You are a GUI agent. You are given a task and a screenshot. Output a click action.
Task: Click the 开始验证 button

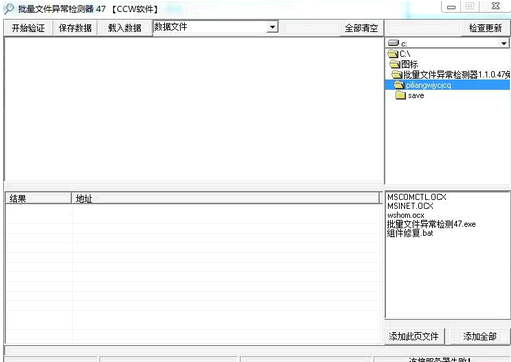coord(28,28)
